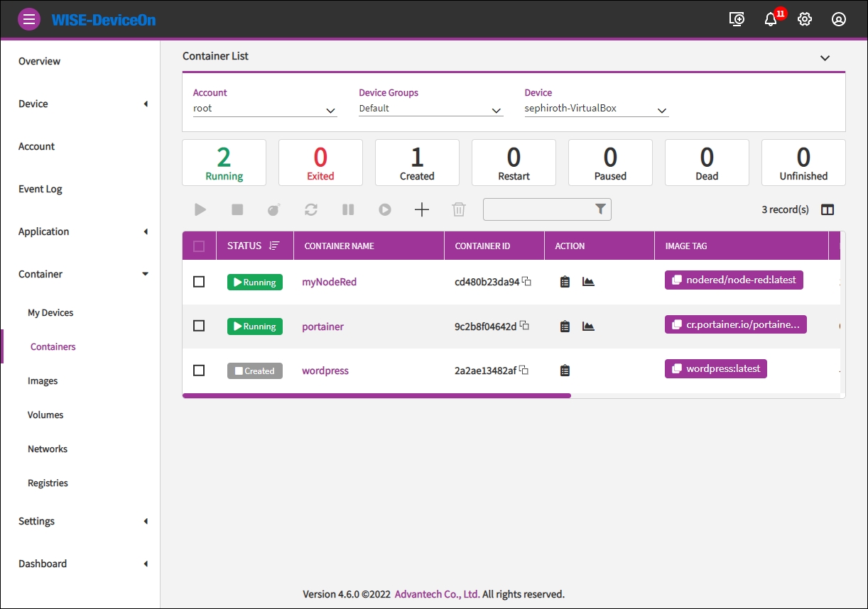The width and height of the screenshot is (868, 609).
Task: Toggle the select-all header checkbox
Action: coord(199,246)
